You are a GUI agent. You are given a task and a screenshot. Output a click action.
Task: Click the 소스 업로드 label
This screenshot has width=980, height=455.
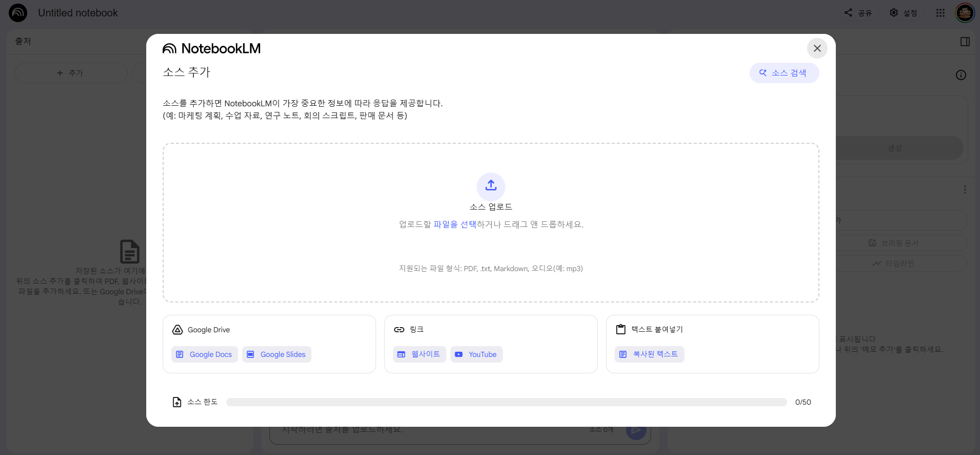(x=491, y=206)
